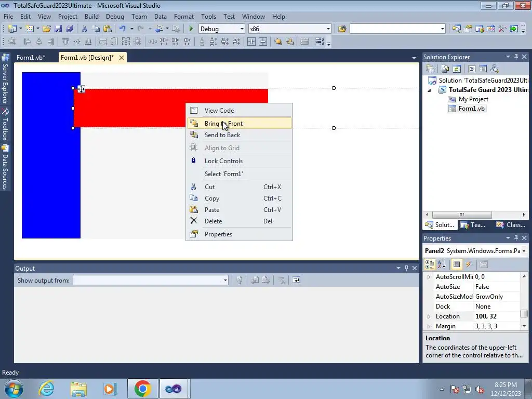Click View Class Diagram icon in Solution Explorer
532x399 pixels.
pos(495,69)
